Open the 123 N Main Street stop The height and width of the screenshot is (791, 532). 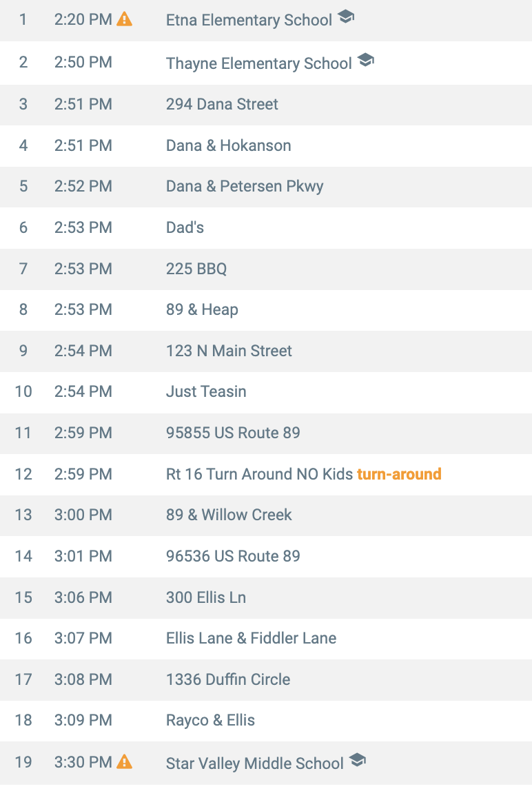pos(229,351)
